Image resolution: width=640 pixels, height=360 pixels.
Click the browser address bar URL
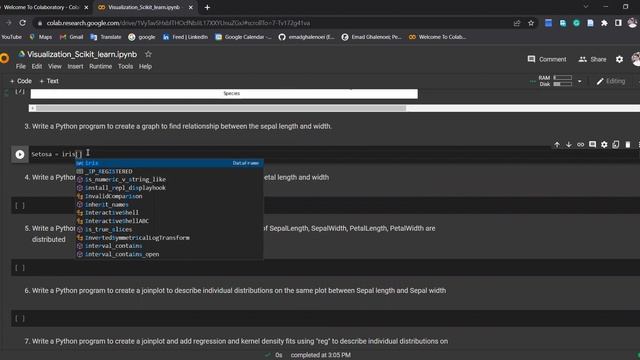pyautogui.click(x=178, y=23)
